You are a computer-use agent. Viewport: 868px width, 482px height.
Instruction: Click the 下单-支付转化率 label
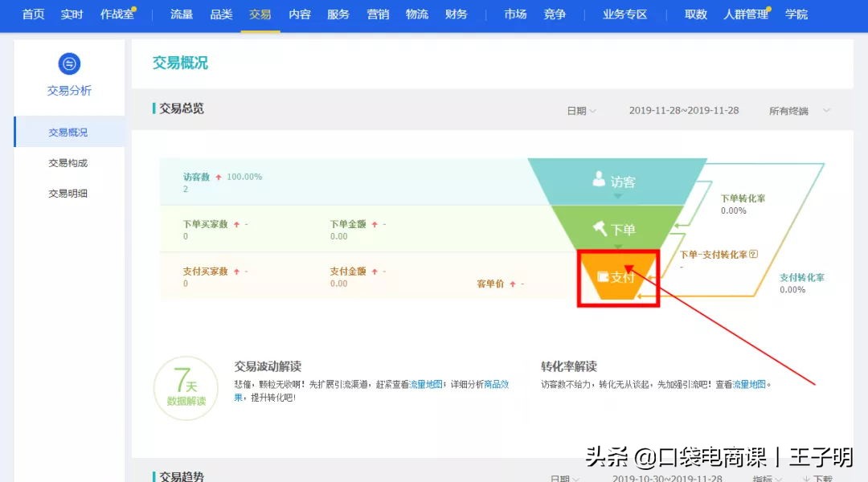[714, 255]
